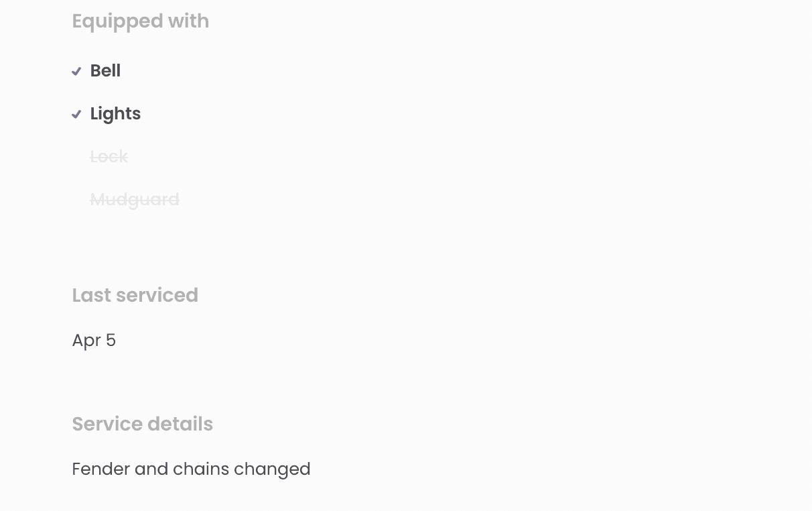This screenshot has width=812, height=511.
Task: Select the Lights equipment label
Action: tap(115, 113)
